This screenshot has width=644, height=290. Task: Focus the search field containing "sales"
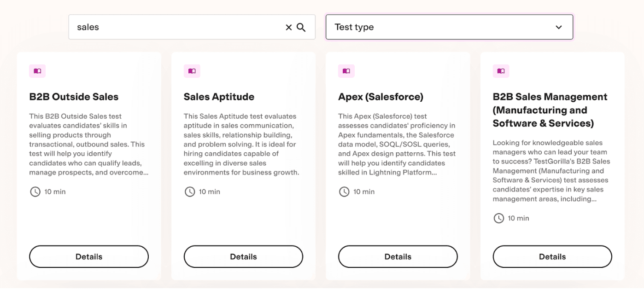tap(175, 27)
